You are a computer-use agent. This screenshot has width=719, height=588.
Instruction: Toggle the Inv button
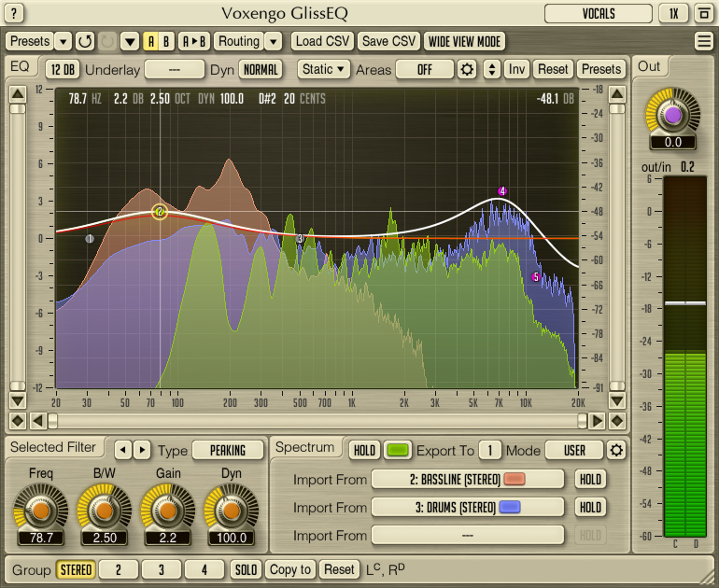(x=516, y=70)
